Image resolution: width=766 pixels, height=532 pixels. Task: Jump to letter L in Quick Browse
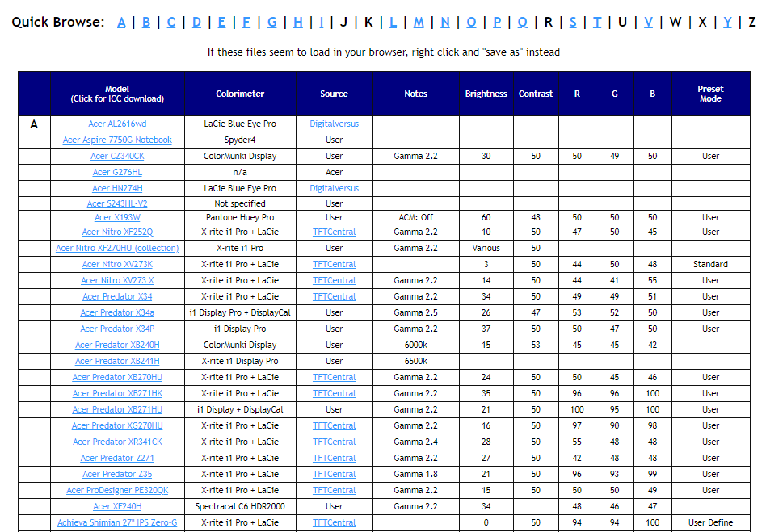pyautogui.click(x=393, y=23)
